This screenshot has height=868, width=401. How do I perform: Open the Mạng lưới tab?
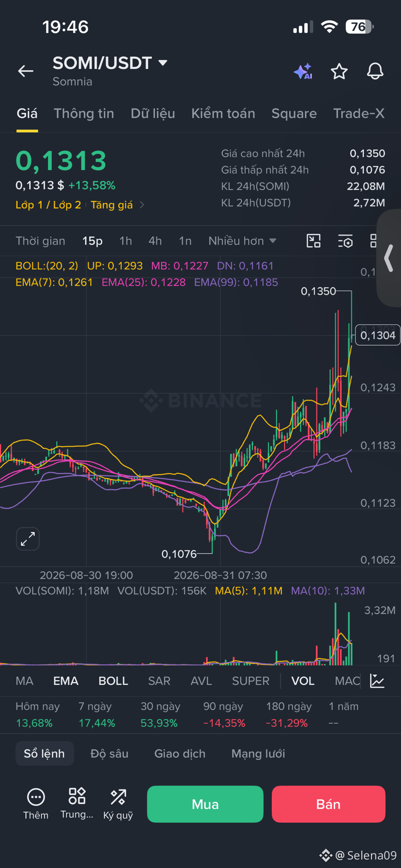(258, 754)
